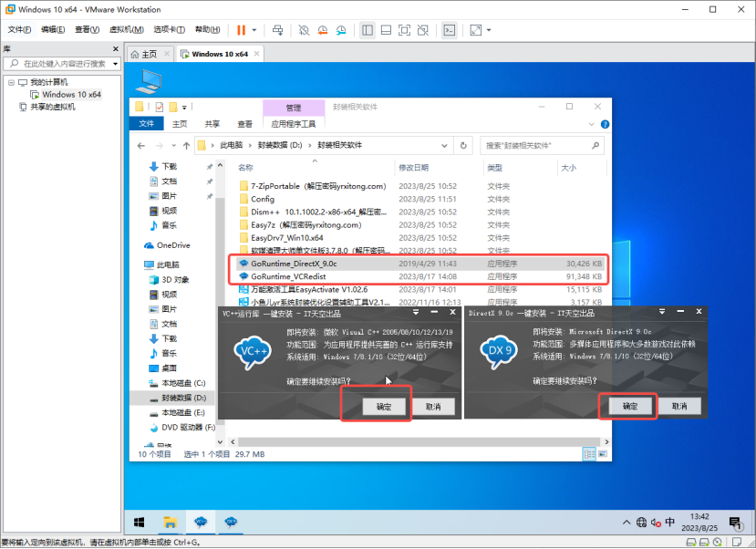756x549 pixels.
Task: Click the muted volume icon in tray
Action: (x=656, y=522)
